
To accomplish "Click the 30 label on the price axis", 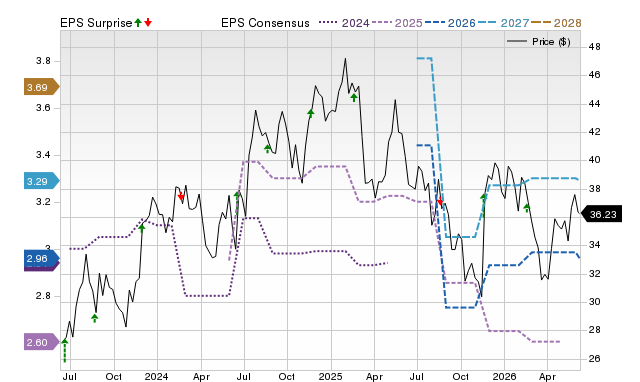I will [595, 302].
